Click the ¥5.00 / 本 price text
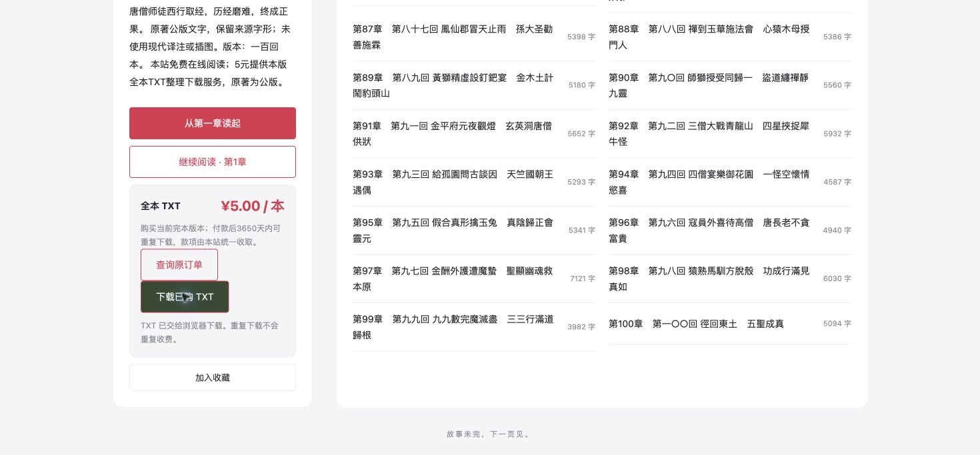This screenshot has height=455, width=980. 253,206
